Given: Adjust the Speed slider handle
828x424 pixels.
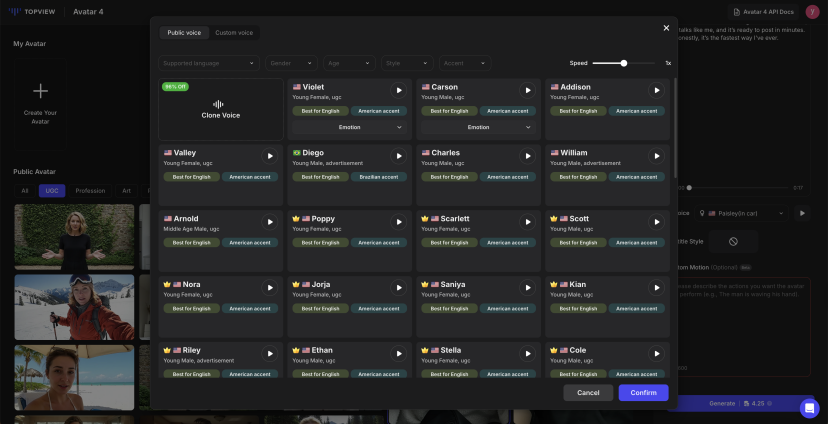Looking at the screenshot, I should pyautogui.click(x=624, y=63).
